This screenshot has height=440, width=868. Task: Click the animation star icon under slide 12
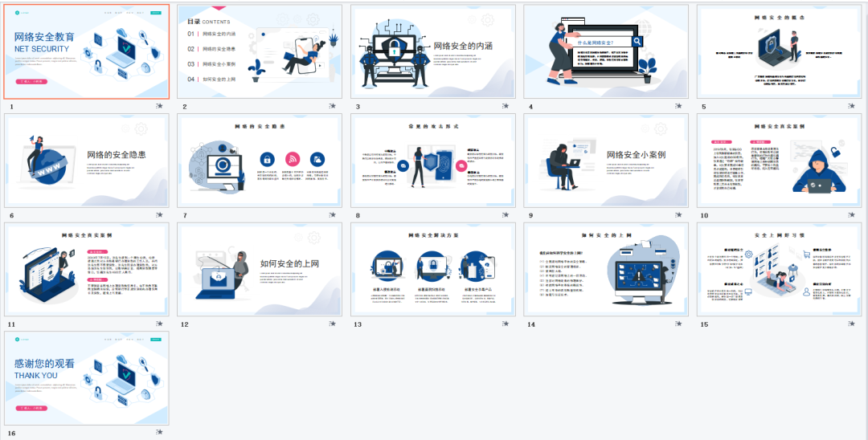[x=333, y=324]
